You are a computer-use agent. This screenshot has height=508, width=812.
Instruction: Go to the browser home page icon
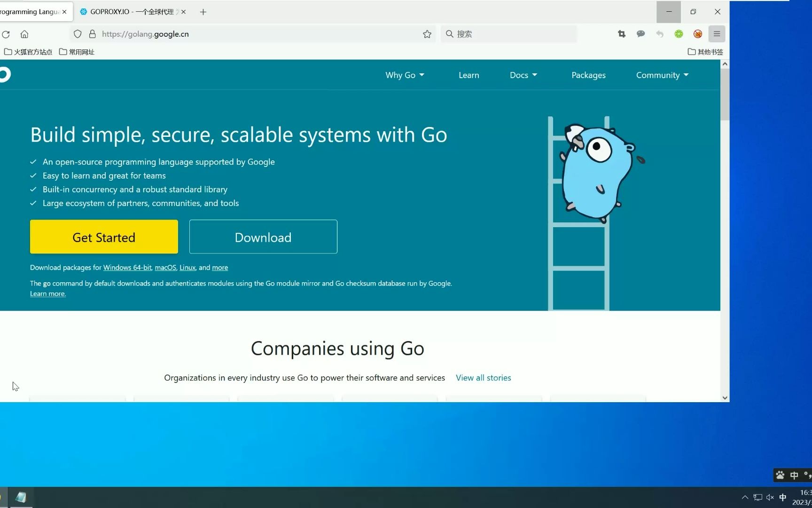click(24, 34)
